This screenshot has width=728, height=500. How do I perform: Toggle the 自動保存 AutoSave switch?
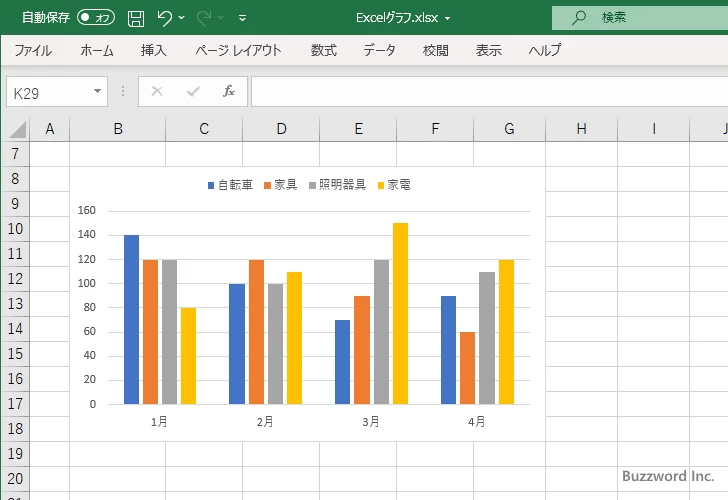click(x=96, y=18)
